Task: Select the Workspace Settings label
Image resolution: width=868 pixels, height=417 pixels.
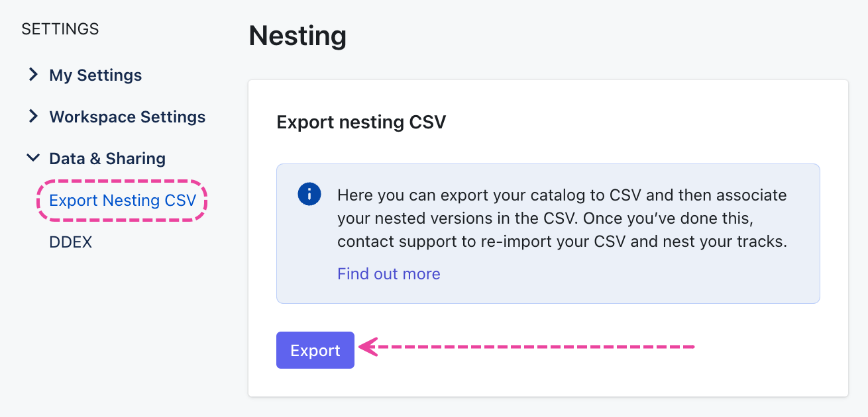Action: click(127, 117)
